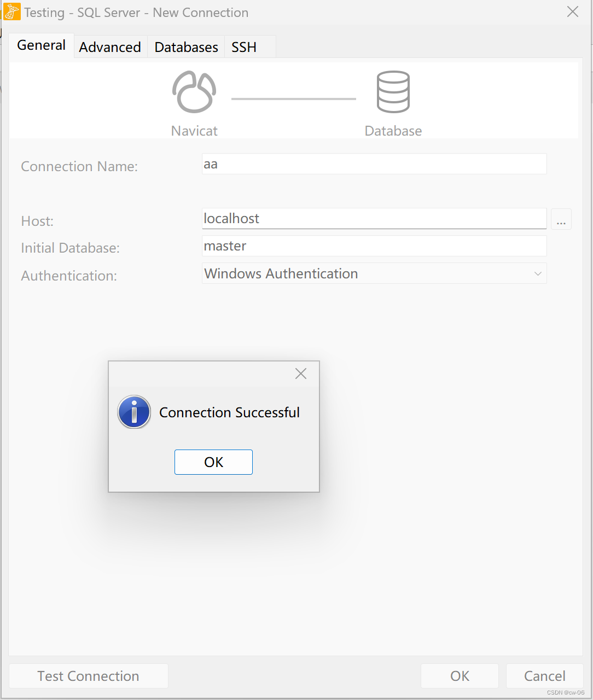This screenshot has height=700, width=593.
Task: Close the New Connection window
Action: tap(573, 11)
